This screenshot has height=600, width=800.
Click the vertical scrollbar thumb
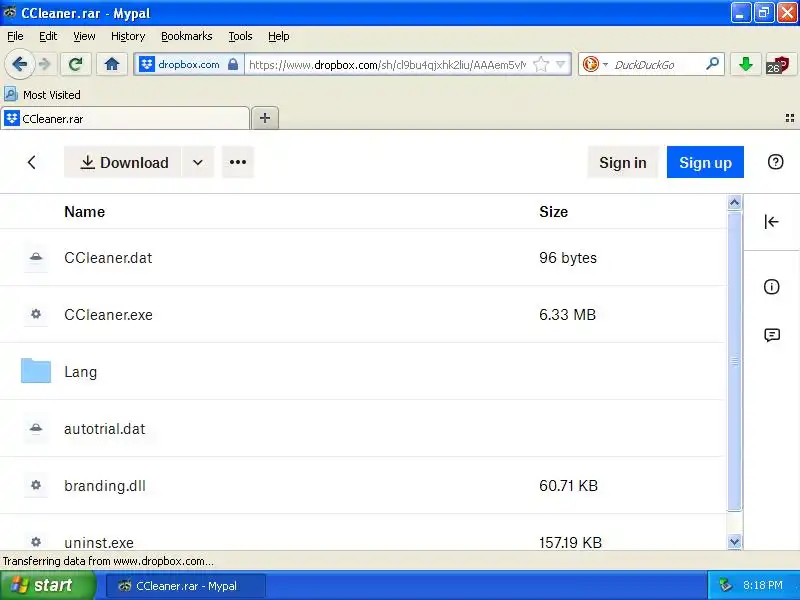point(734,361)
